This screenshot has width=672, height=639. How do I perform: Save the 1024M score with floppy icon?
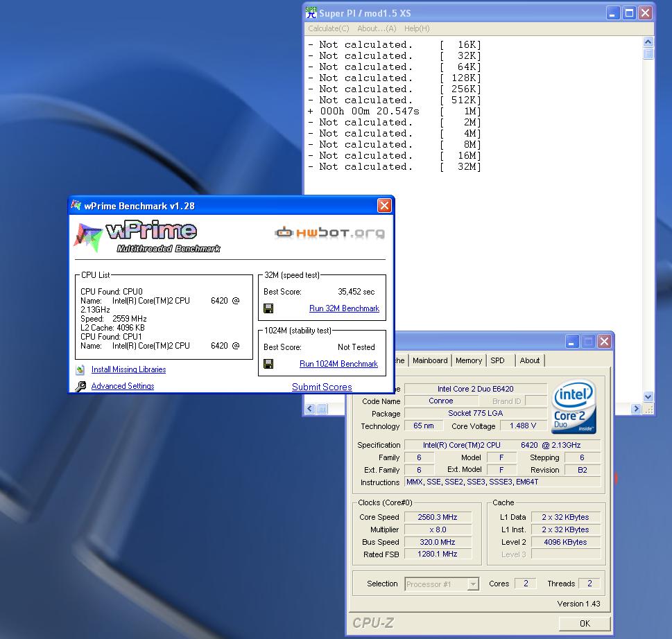[268, 364]
